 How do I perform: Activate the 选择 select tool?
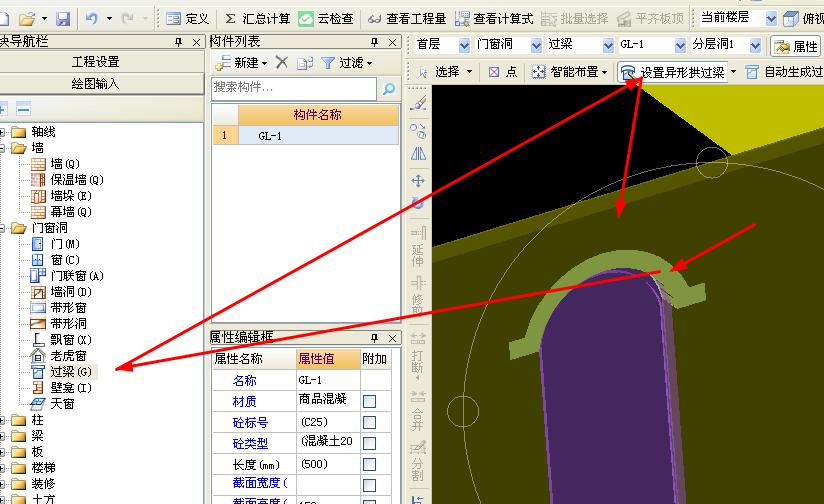[445, 72]
